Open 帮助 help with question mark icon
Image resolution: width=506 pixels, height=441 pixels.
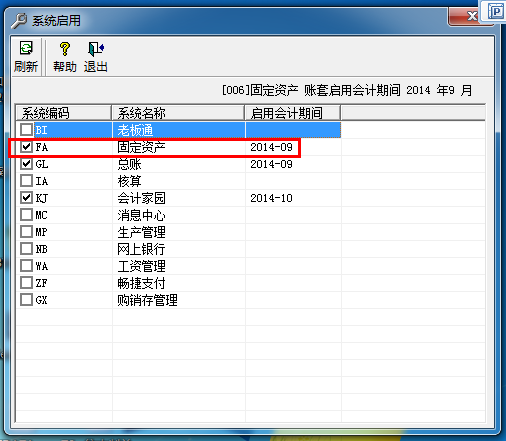click(x=65, y=49)
